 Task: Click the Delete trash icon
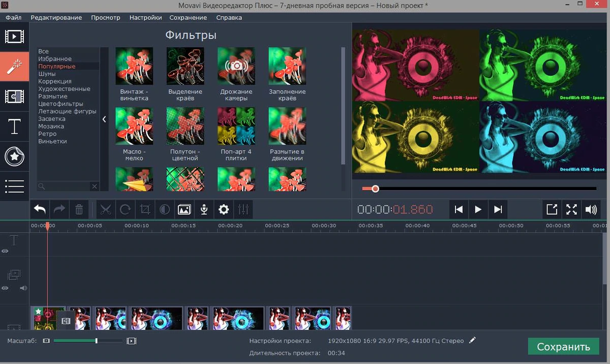[79, 209]
